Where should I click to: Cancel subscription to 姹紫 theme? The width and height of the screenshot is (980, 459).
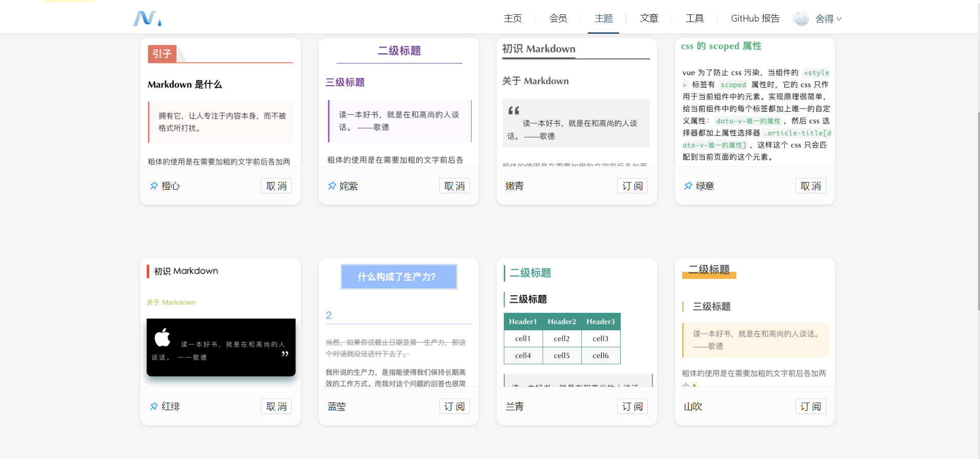[x=455, y=186]
